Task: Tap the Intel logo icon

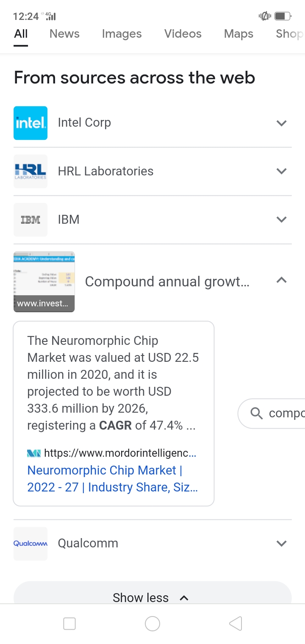Action: click(30, 123)
